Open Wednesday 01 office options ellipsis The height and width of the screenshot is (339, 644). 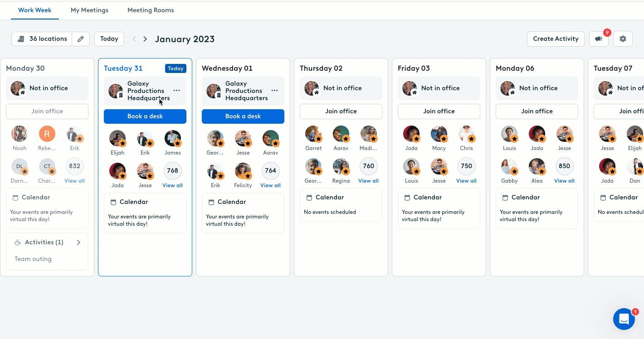(274, 91)
